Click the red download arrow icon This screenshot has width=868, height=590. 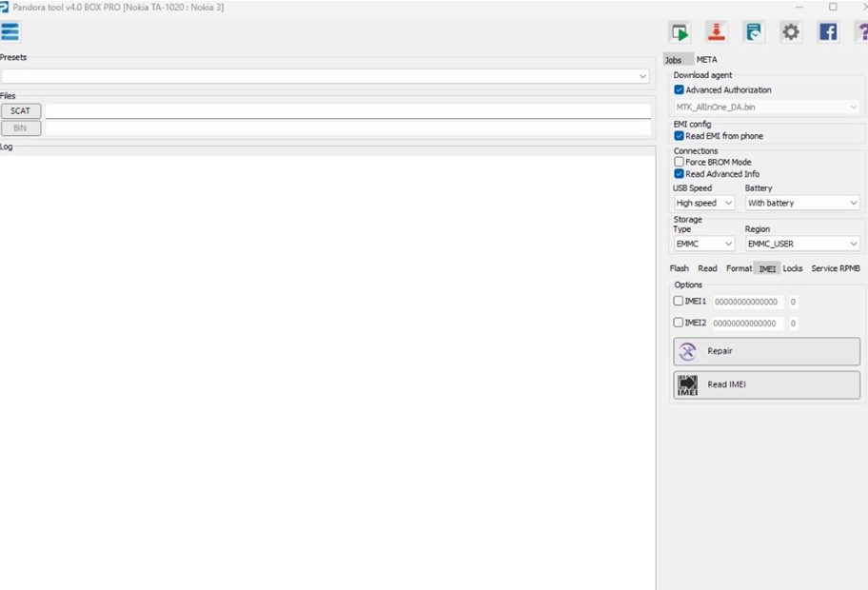pos(717,32)
